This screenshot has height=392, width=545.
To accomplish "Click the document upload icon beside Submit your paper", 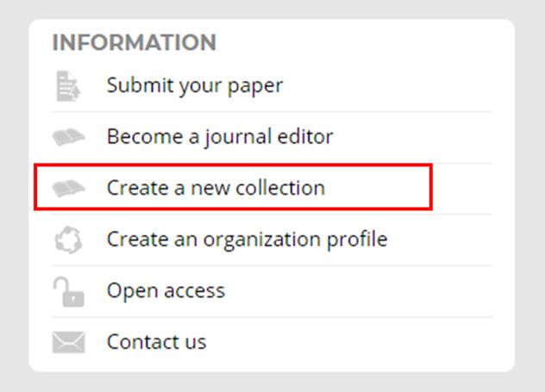I will pos(67,86).
